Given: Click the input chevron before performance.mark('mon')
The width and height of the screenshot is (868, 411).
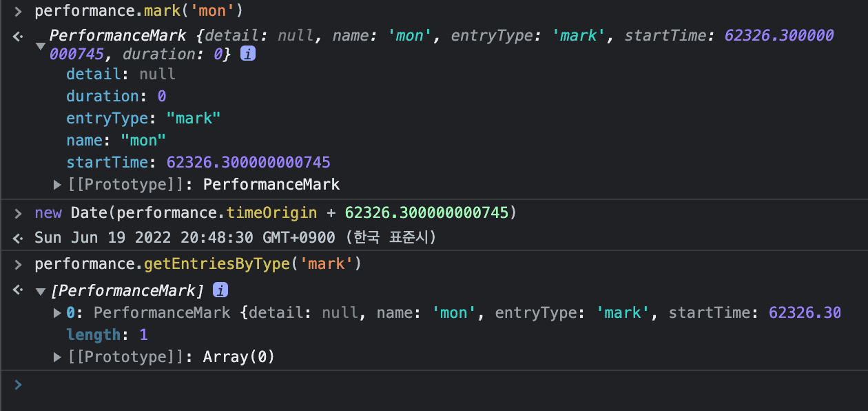Looking at the screenshot, I should [18, 12].
